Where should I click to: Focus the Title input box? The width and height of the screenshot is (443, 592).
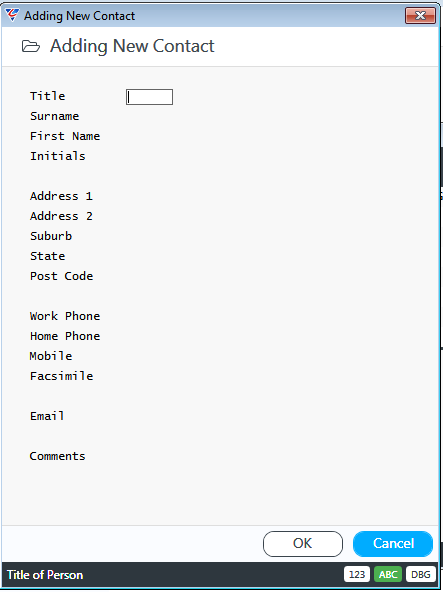[150, 97]
